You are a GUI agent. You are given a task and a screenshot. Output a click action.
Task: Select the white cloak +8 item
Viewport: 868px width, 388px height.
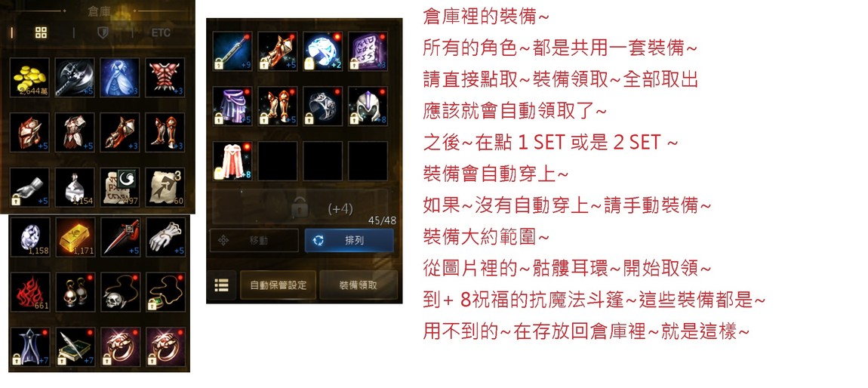tap(232, 161)
